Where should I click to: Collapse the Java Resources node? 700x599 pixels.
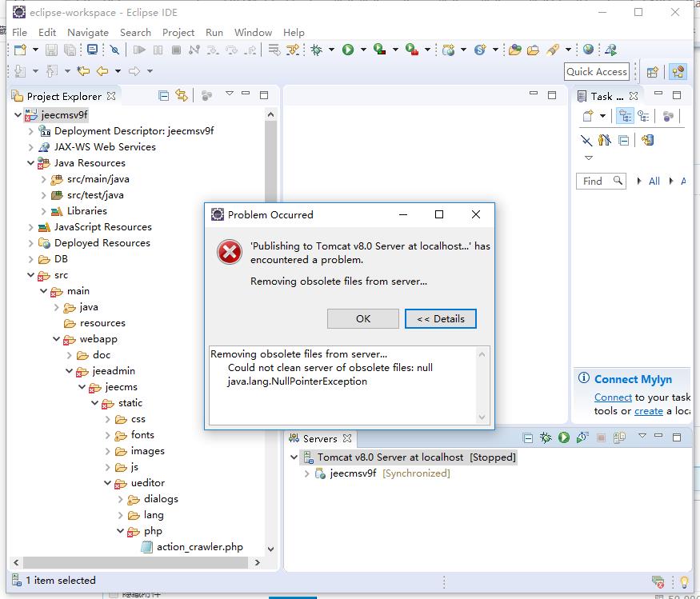pyautogui.click(x=30, y=163)
